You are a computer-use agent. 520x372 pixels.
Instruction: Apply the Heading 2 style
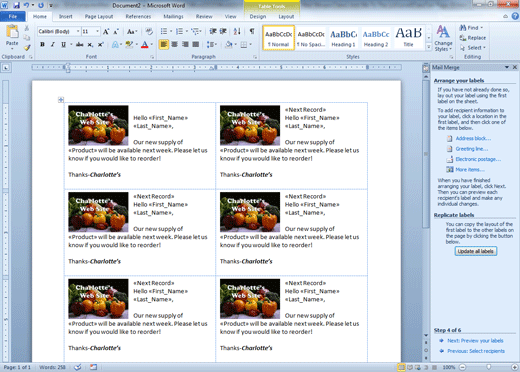376,38
